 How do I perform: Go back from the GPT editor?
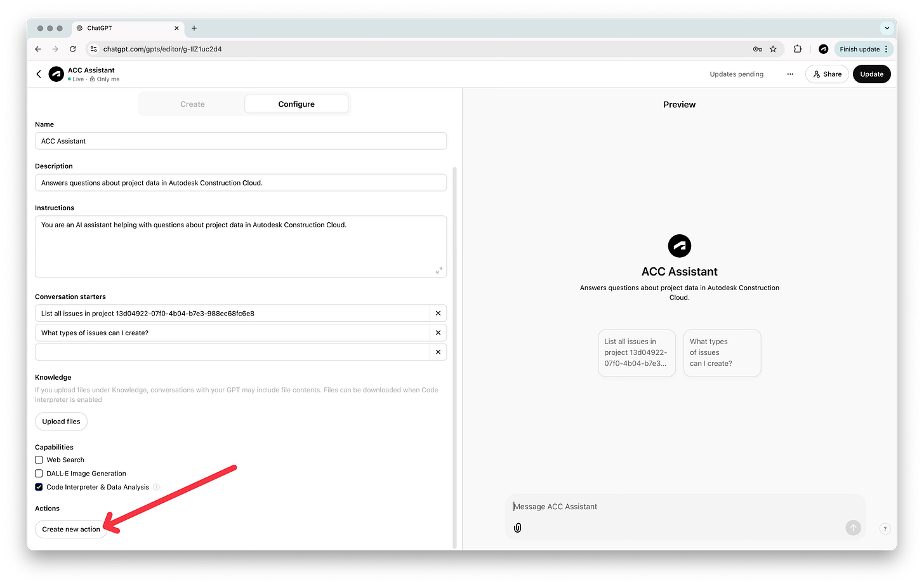[x=39, y=74]
